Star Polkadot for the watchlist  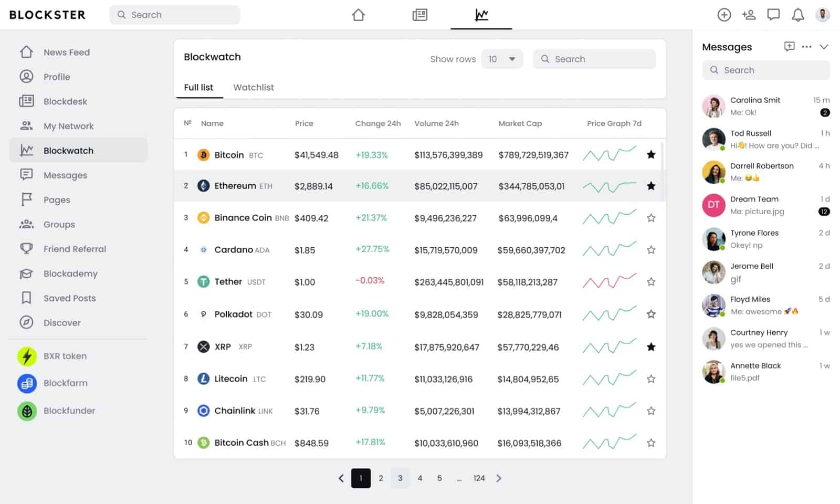click(x=651, y=314)
